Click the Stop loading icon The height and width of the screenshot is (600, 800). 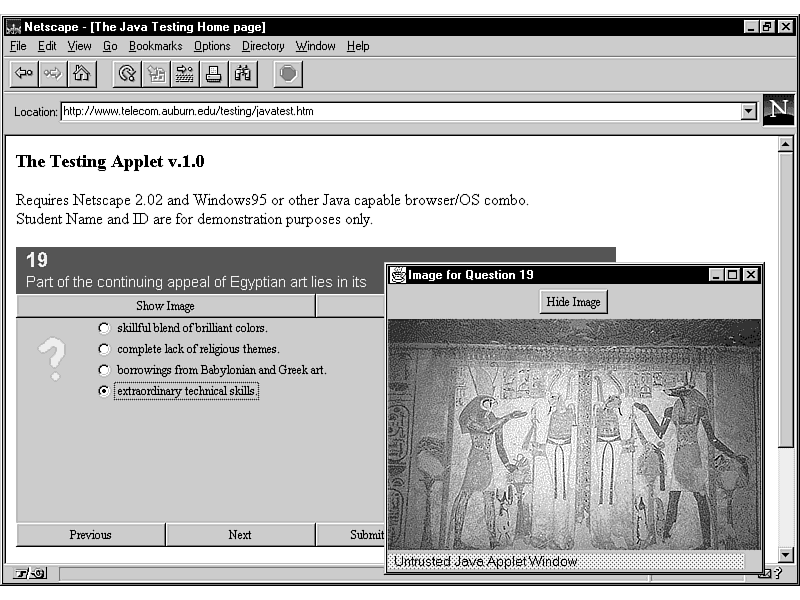(288, 74)
